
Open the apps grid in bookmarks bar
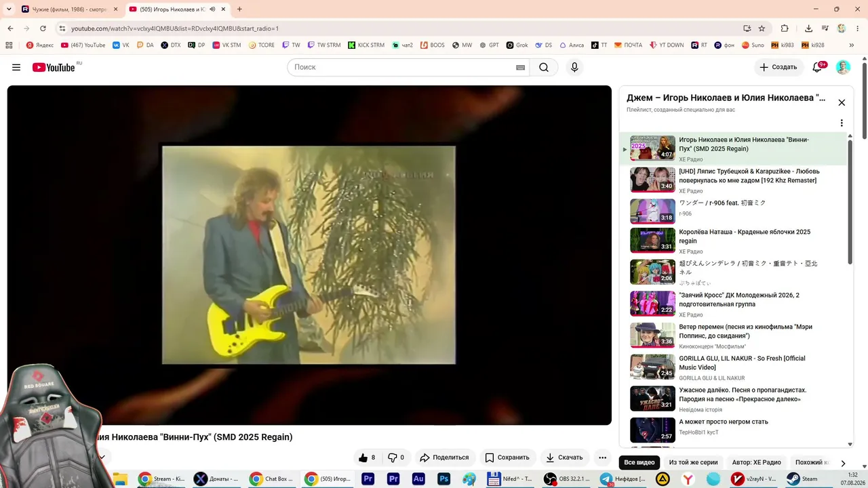9,45
